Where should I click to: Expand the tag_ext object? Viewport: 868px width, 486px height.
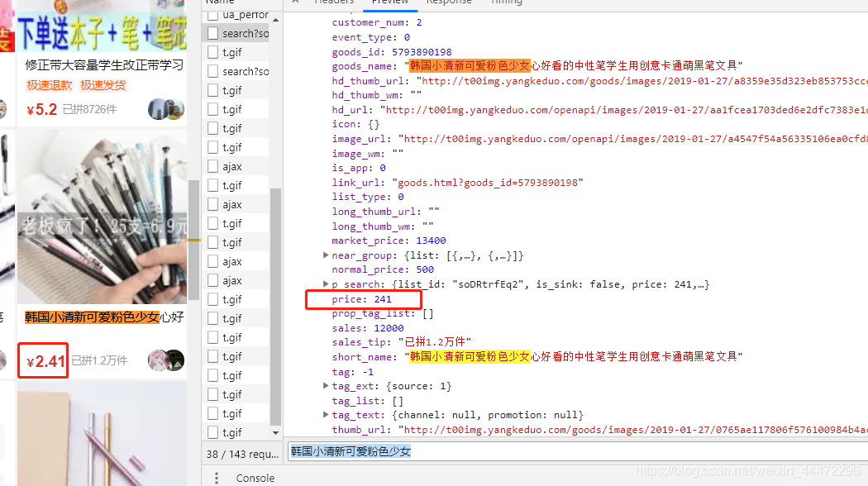pos(326,386)
